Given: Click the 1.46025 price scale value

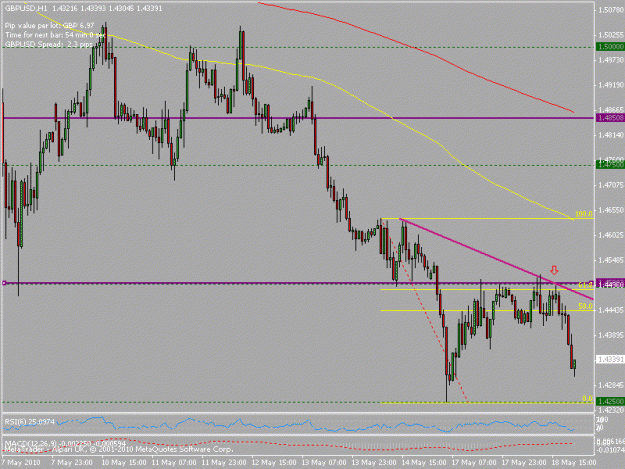Looking at the screenshot, I should (611, 235).
